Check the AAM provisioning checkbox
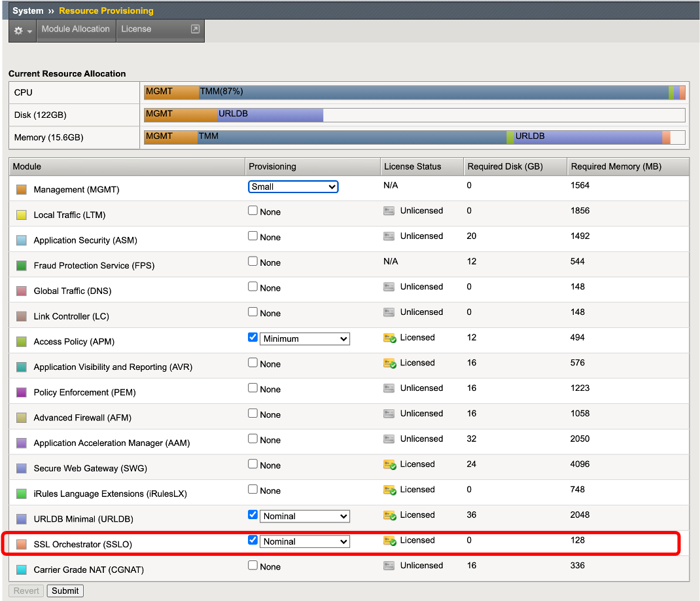This screenshot has height=601, width=700. (253, 439)
